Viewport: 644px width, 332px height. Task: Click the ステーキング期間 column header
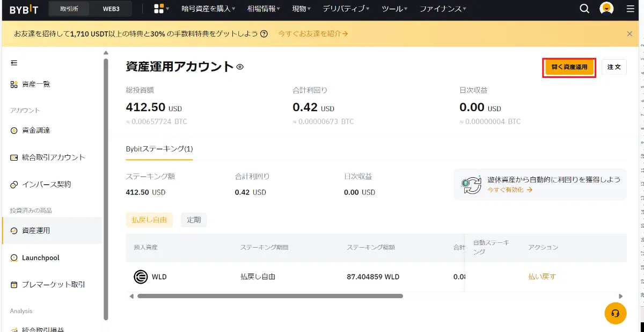coord(264,248)
